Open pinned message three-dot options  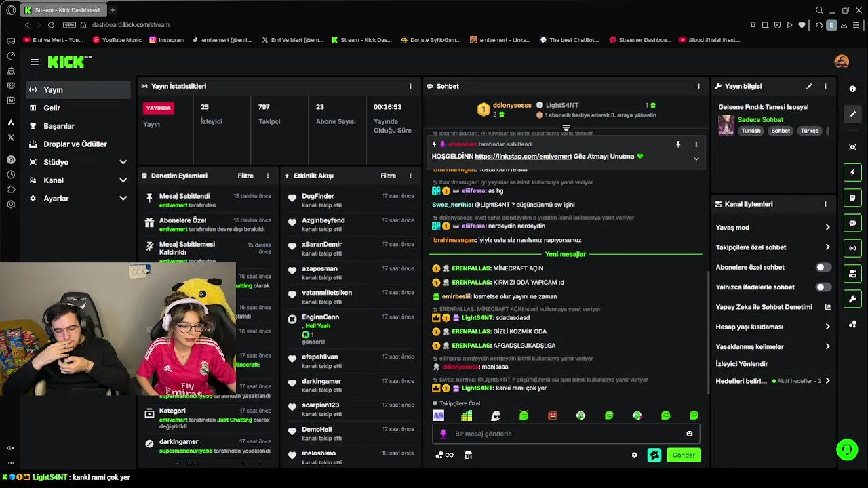click(696, 144)
